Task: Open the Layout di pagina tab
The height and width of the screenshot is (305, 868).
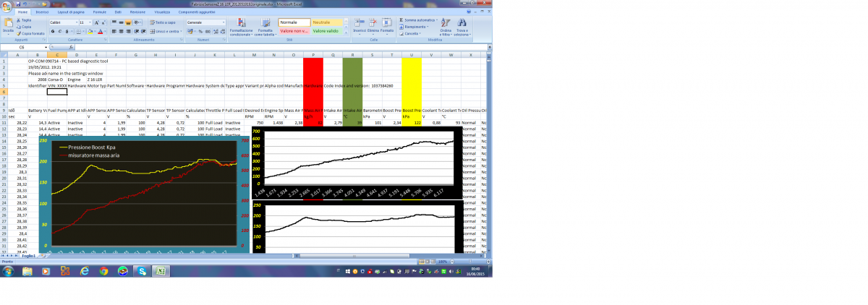Action: [70, 12]
